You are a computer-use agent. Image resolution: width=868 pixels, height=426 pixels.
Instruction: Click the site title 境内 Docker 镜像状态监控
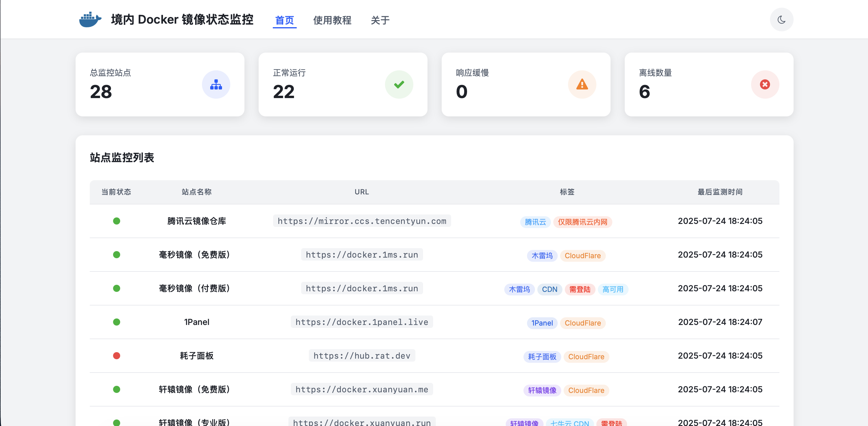pyautogui.click(x=182, y=19)
